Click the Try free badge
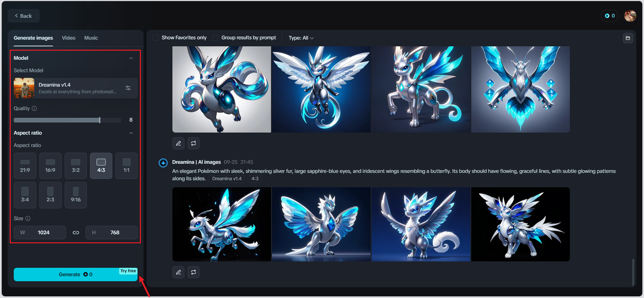 pyautogui.click(x=128, y=271)
